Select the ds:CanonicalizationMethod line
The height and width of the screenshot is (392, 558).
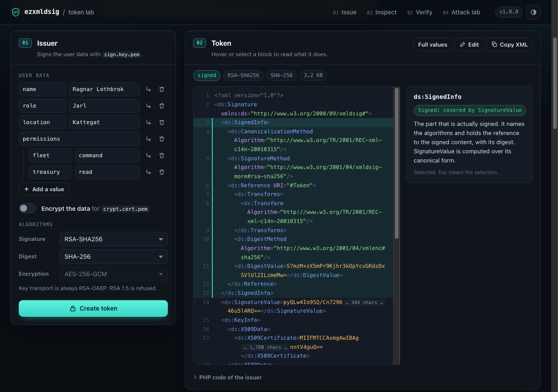pyautogui.click(x=293, y=140)
